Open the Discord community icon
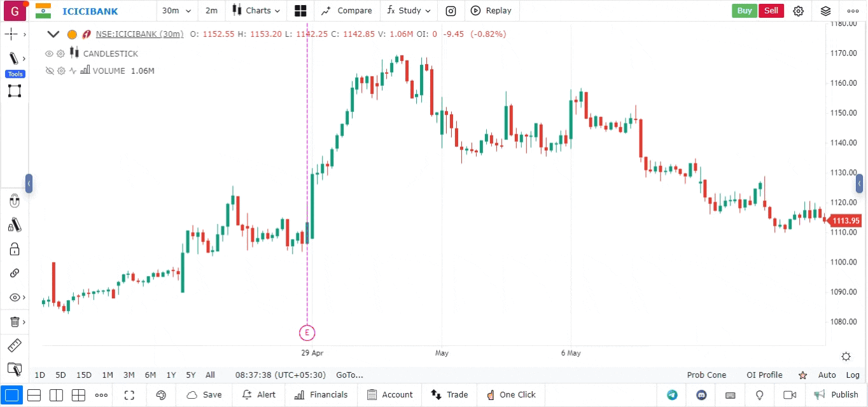The height and width of the screenshot is (407, 868). point(701,395)
